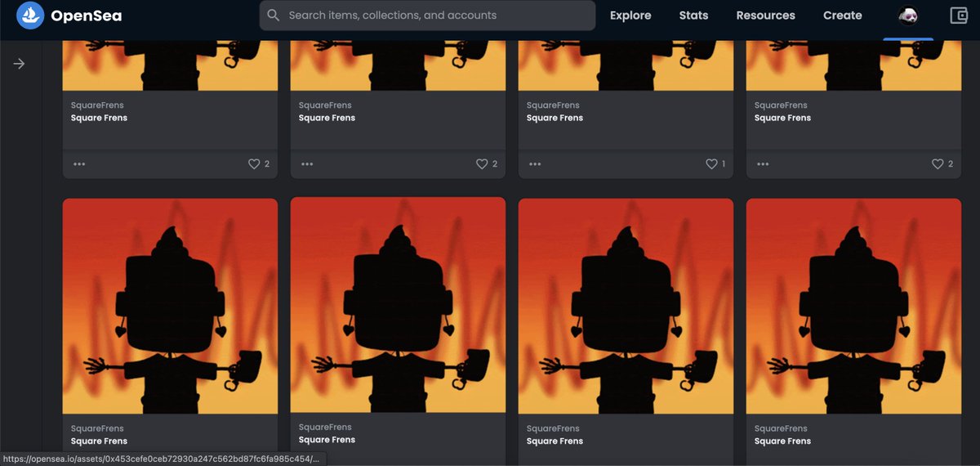Open the Resources menu
This screenshot has width=980, height=466.
tap(765, 16)
